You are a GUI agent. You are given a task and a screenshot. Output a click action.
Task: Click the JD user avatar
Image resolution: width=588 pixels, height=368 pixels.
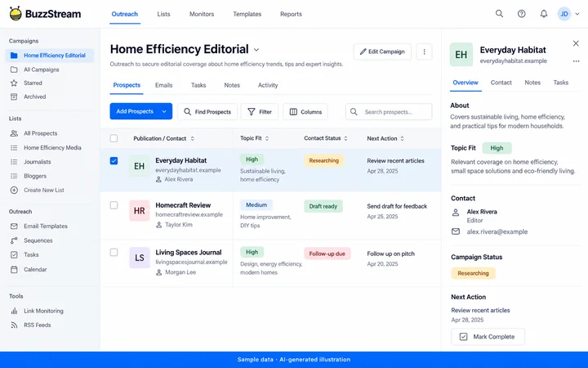click(x=564, y=14)
